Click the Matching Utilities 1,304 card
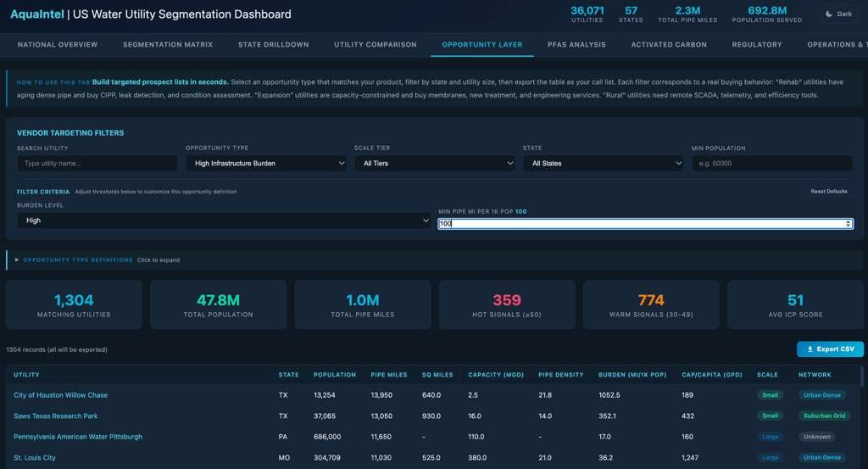The height and width of the screenshot is (469, 868). point(74,304)
